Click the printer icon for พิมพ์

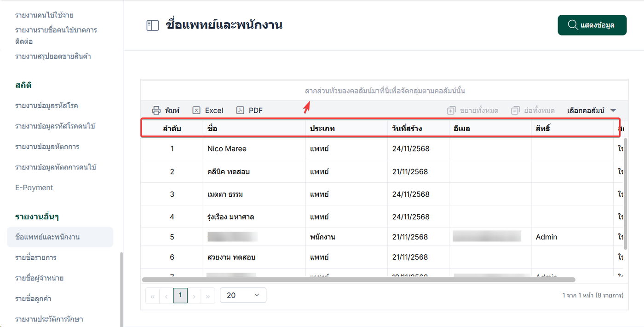(x=156, y=111)
